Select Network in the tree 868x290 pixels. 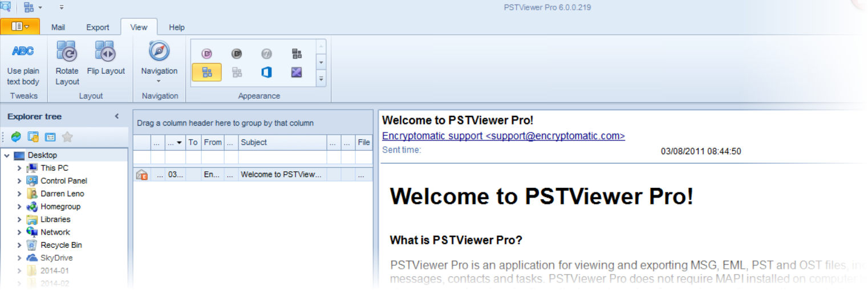55,232
